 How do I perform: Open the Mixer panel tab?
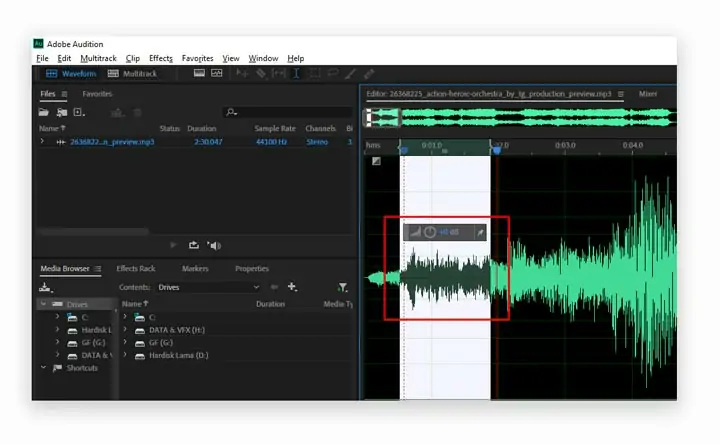point(648,94)
